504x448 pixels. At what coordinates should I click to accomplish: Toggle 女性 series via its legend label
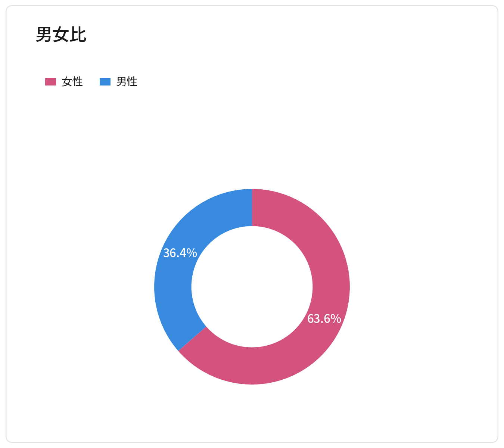pyautogui.click(x=72, y=82)
